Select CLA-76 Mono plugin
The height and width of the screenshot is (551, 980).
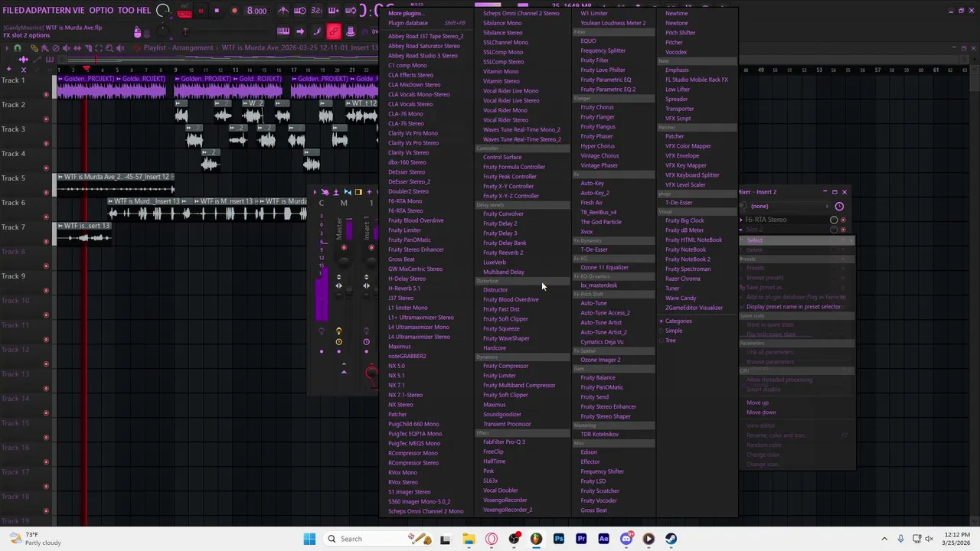405,114
